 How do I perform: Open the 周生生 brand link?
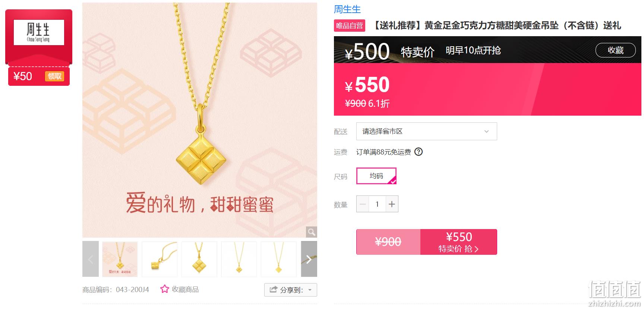click(x=347, y=9)
